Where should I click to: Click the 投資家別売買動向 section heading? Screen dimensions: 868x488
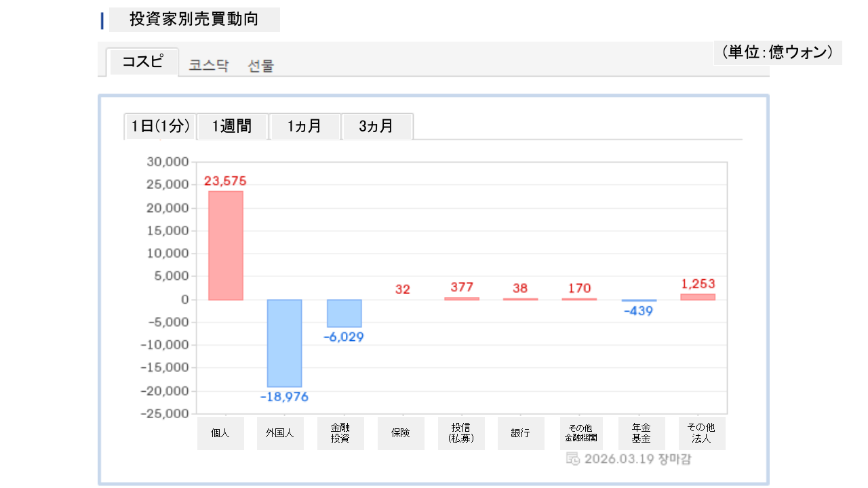coord(194,20)
